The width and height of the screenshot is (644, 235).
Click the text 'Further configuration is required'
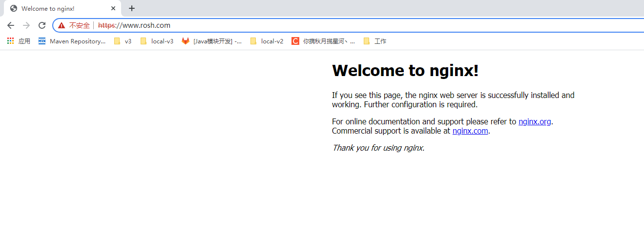click(x=421, y=104)
